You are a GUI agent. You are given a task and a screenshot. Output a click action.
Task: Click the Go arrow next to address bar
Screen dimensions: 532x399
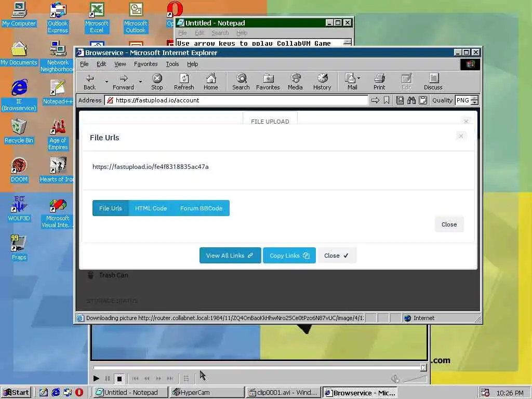tap(375, 100)
